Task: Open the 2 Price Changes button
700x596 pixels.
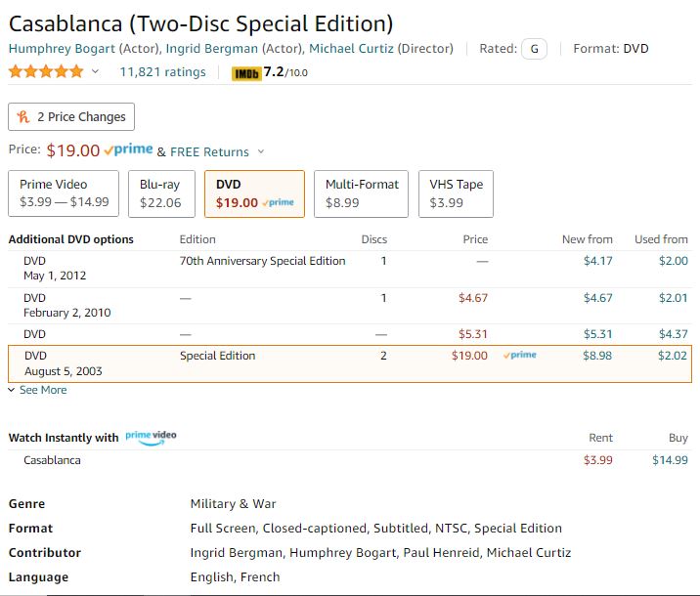Action: [x=71, y=117]
